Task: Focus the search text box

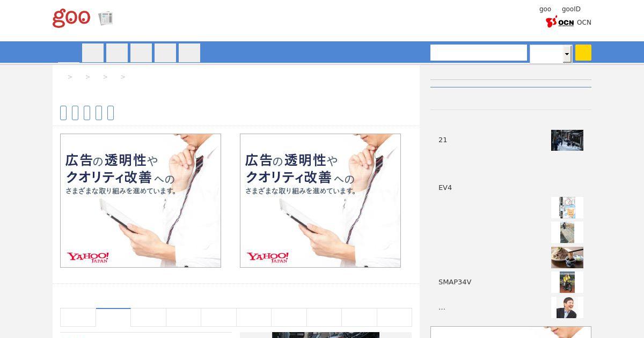Action: point(479,53)
